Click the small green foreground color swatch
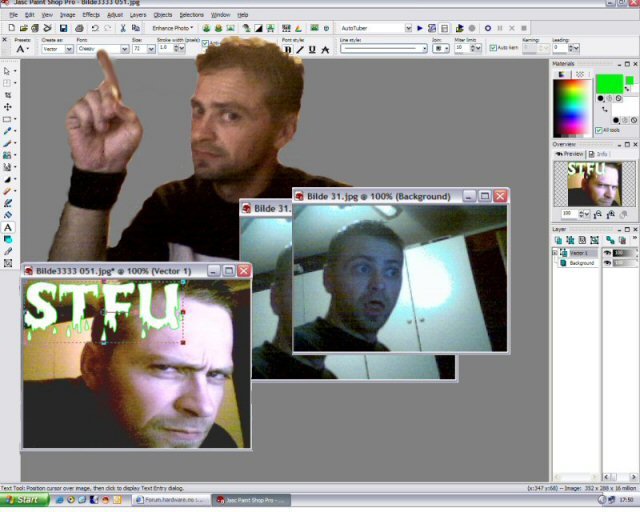Image resolution: width=640 pixels, height=512 pixels. pyautogui.click(x=630, y=80)
